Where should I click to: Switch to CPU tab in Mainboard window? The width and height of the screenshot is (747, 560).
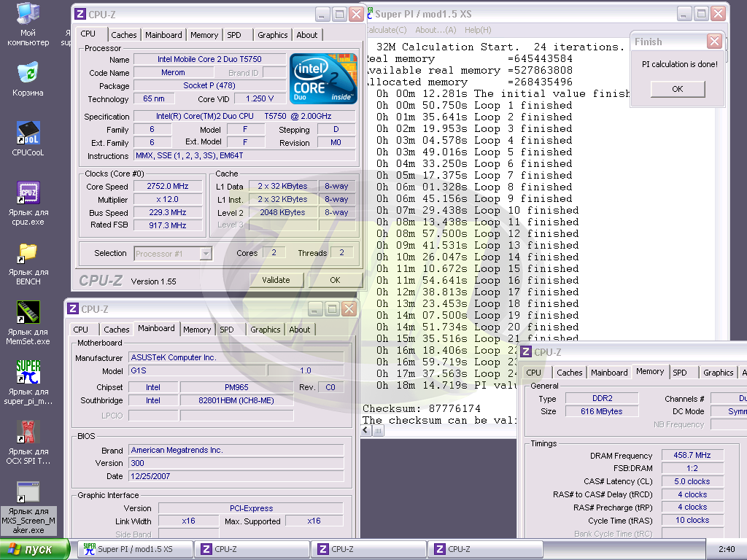[80, 330]
